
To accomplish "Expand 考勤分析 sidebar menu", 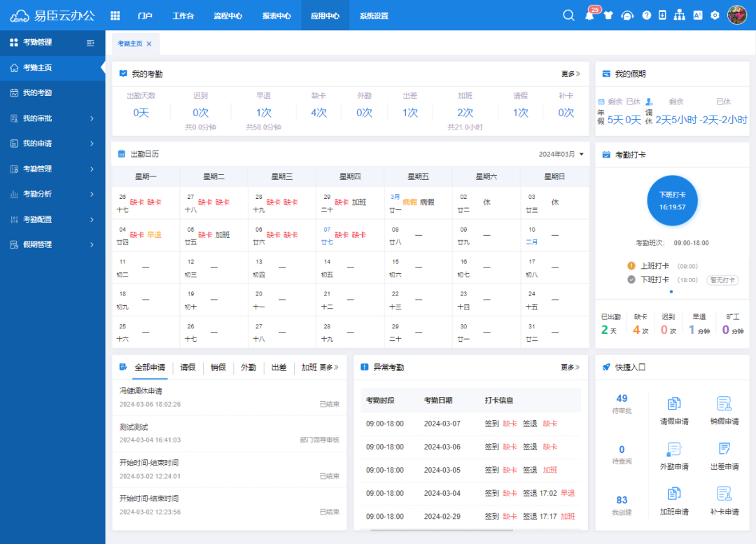I will (52, 194).
